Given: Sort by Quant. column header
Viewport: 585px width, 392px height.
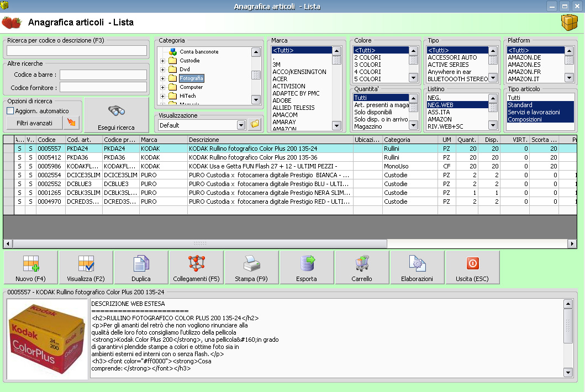Looking at the screenshot, I should [x=467, y=140].
